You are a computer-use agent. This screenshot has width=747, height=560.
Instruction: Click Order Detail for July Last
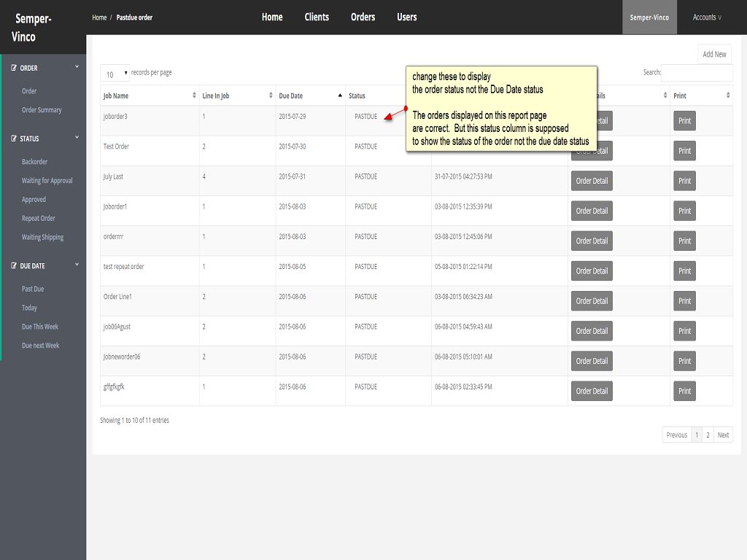click(x=592, y=181)
